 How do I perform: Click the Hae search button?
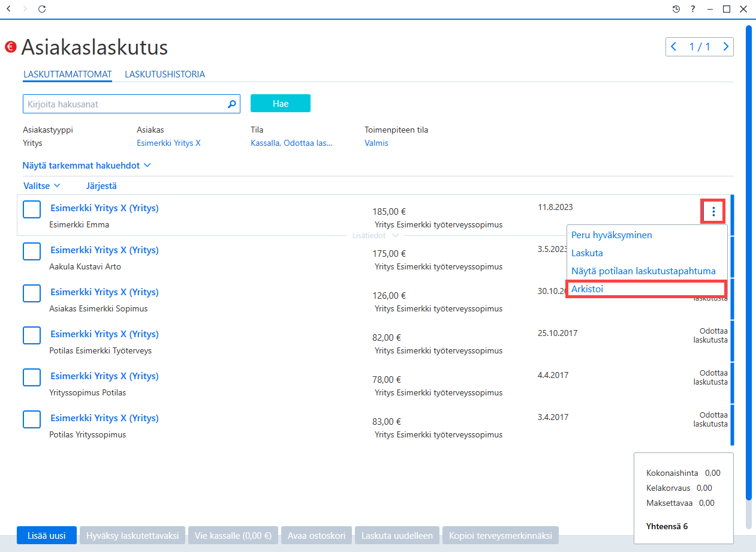[x=281, y=103]
